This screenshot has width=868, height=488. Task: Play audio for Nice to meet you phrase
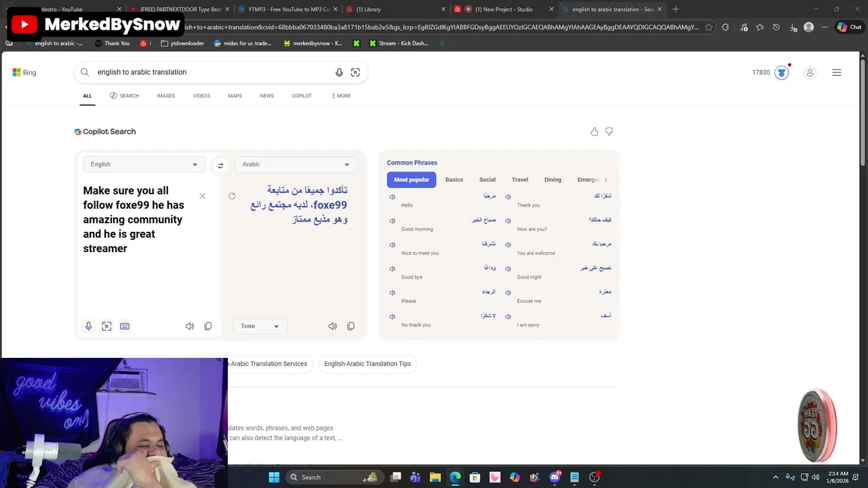click(x=392, y=245)
